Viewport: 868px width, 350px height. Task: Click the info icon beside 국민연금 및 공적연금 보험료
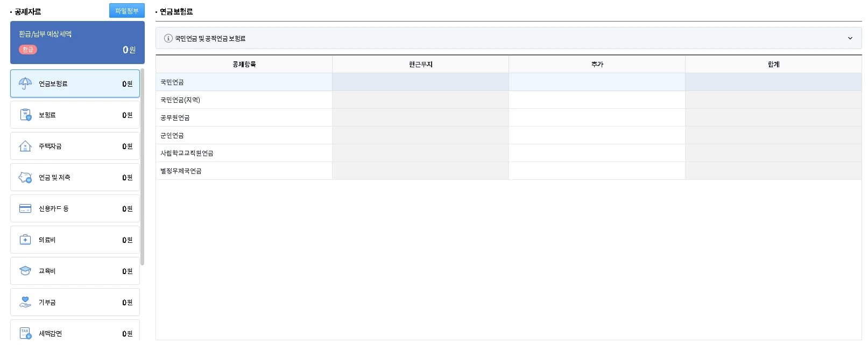[x=168, y=38]
